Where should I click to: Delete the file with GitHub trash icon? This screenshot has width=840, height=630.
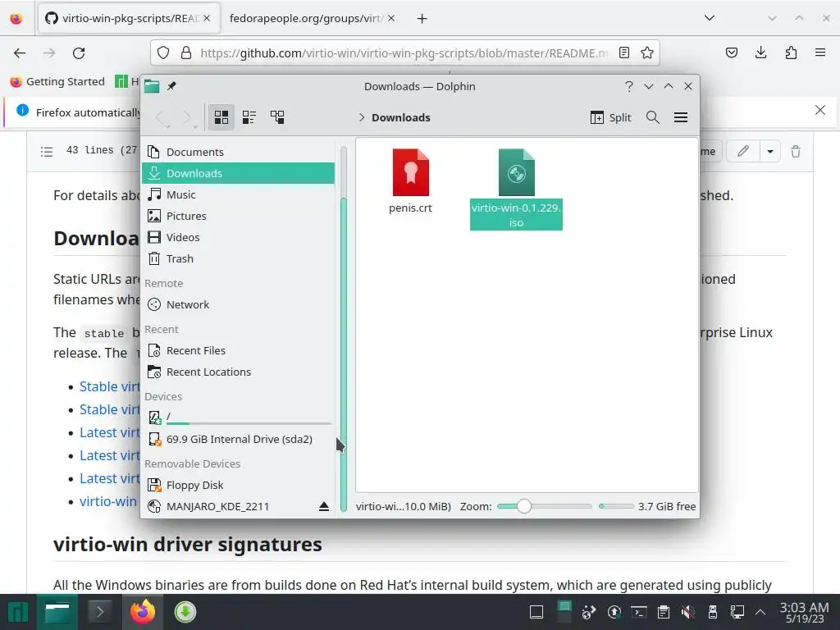[x=796, y=152]
